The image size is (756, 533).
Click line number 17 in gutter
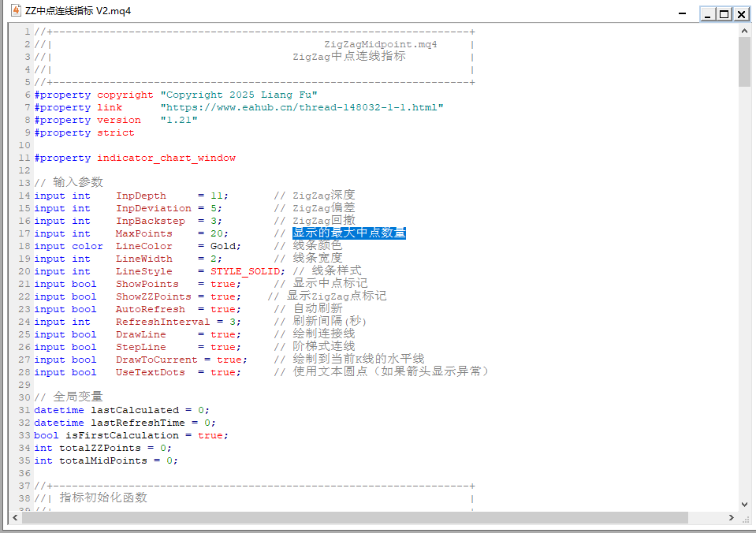pyautogui.click(x=24, y=233)
